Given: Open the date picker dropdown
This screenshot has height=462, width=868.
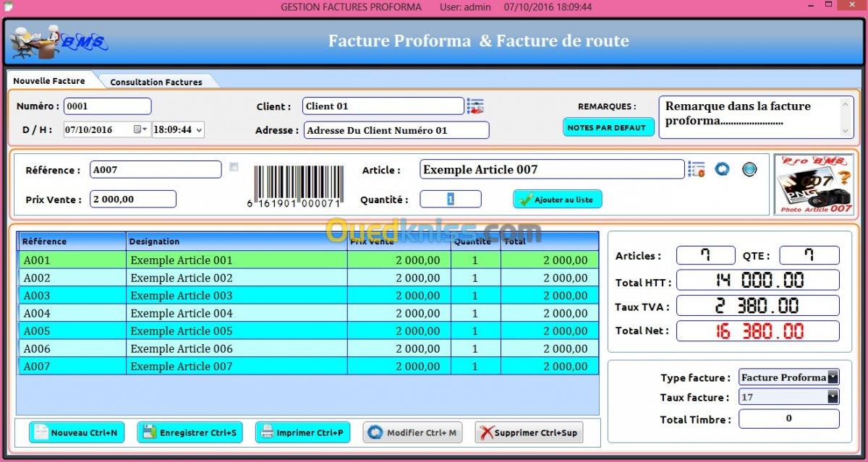Looking at the screenshot, I should coord(140,129).
